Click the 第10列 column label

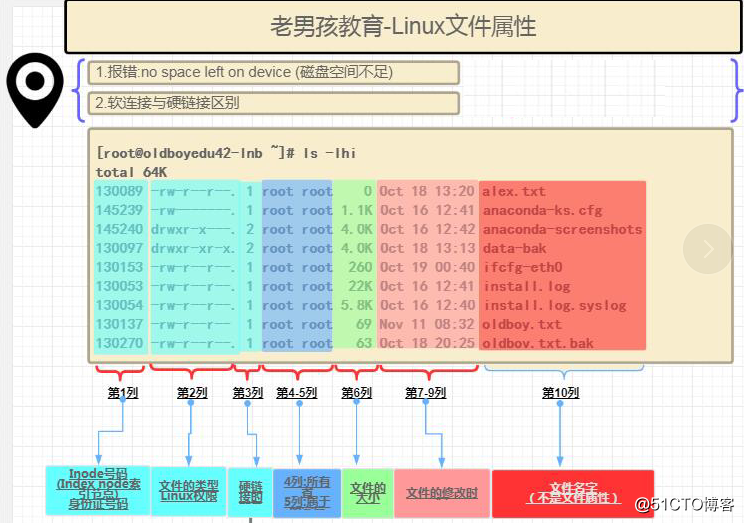tap(560, 393)
